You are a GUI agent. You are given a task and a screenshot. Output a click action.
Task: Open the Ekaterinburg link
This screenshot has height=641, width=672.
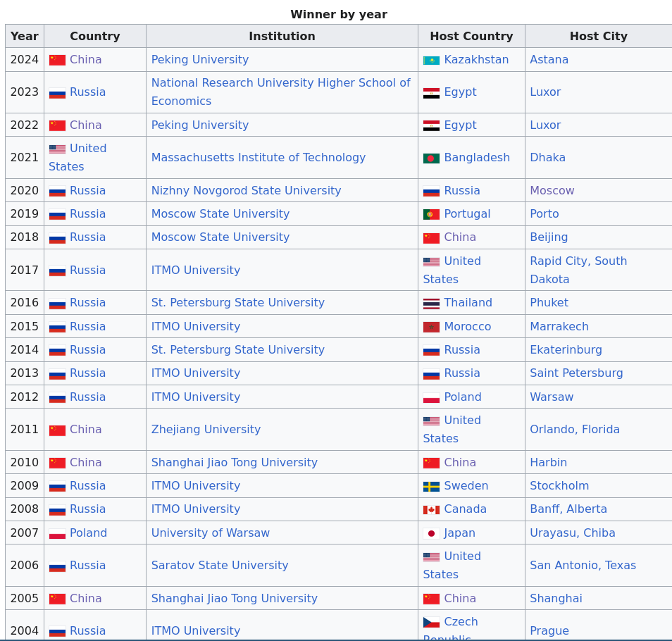(x=566, y=349)
